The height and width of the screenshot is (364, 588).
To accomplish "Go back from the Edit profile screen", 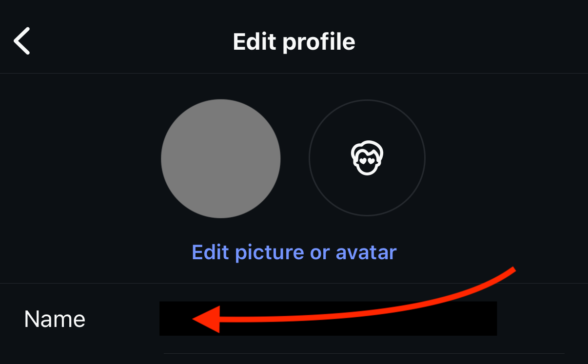I will pyautogui.click(x=22, y=41).
